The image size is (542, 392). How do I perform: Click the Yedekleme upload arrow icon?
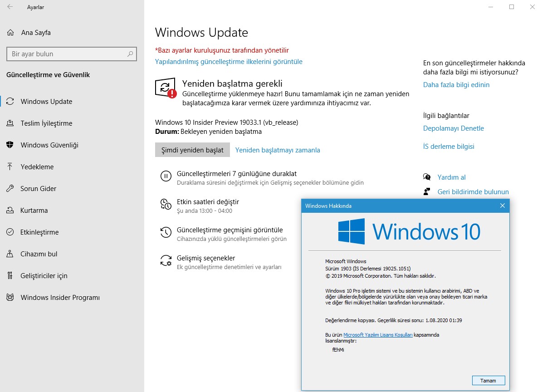point(10,167)
